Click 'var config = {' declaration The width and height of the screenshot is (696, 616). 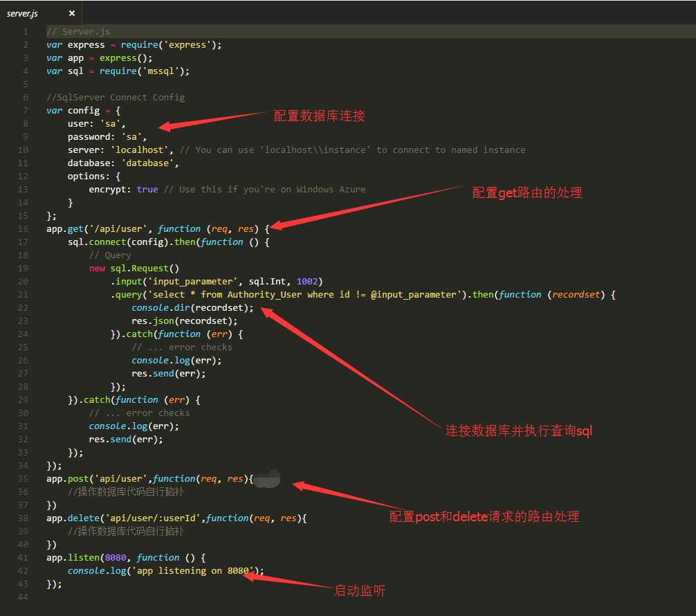pyautogui.click(x=83, y=111)
